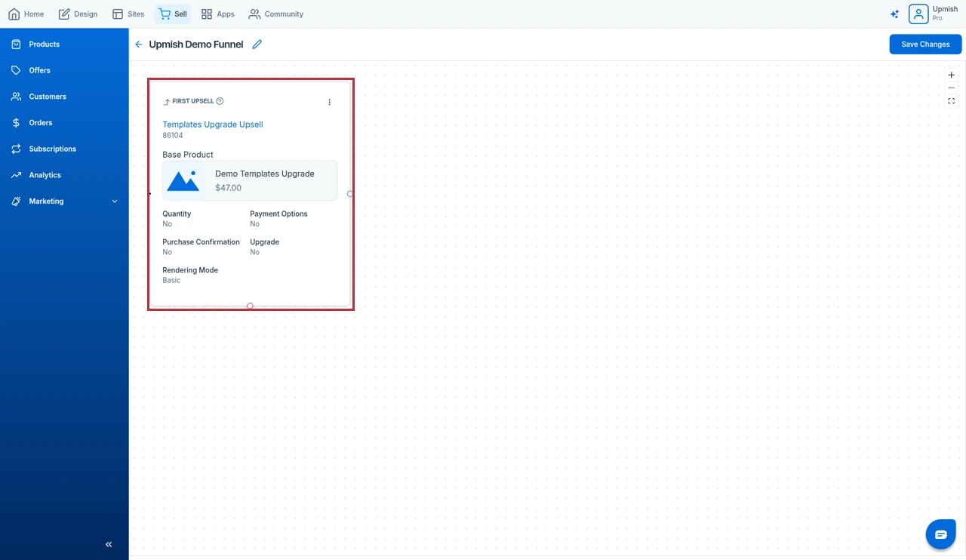
Task: Open Offers in the sidebar
Action: click(64, 70)
